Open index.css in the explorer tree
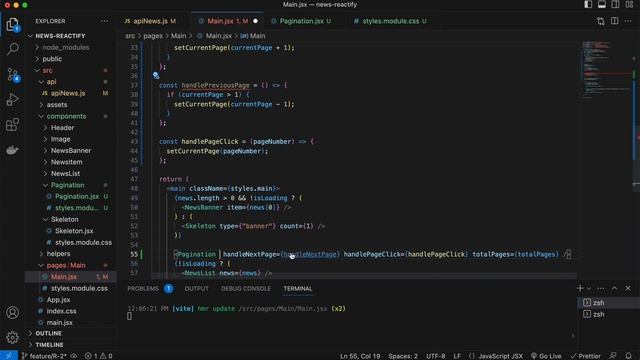This screenshot has height=360, width=640. 61,311
